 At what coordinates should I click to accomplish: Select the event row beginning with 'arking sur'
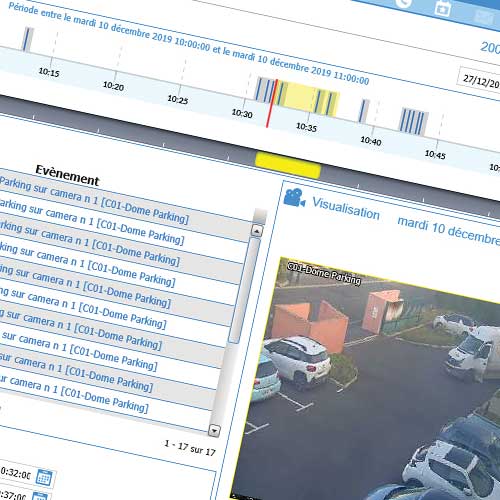[x=123, y=226]
